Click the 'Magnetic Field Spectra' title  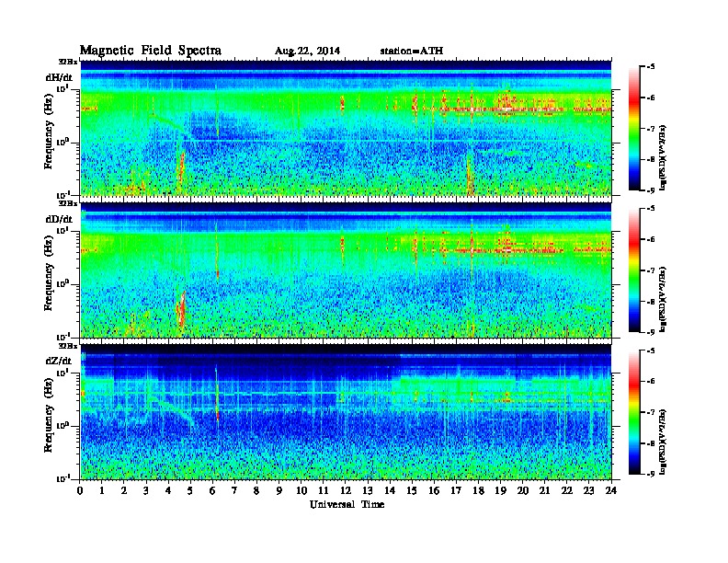151,51
